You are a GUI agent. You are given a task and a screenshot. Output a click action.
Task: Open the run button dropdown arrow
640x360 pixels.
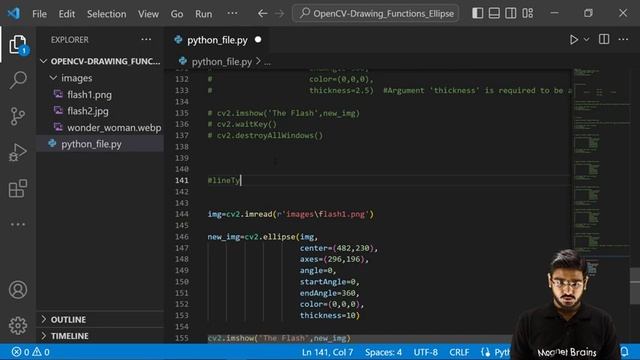pos(586,40)
